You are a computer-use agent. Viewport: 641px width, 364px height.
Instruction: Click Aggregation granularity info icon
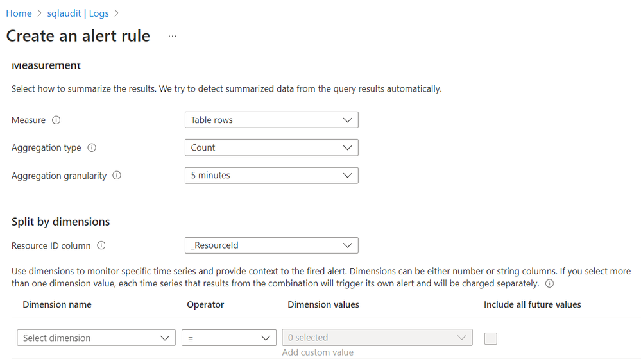(x=117, y=175)
